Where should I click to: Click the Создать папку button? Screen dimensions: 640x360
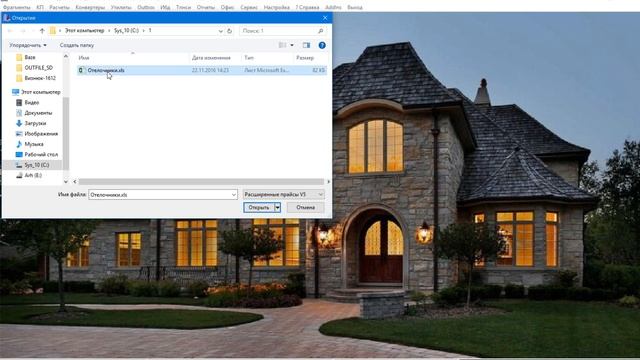[x=77, y=45]
